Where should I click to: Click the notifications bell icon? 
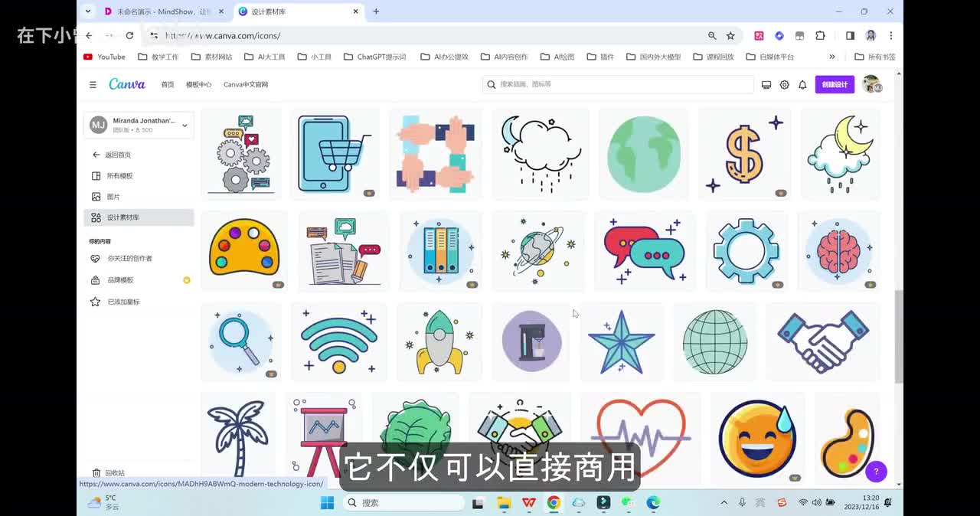(x=802, y=85)
